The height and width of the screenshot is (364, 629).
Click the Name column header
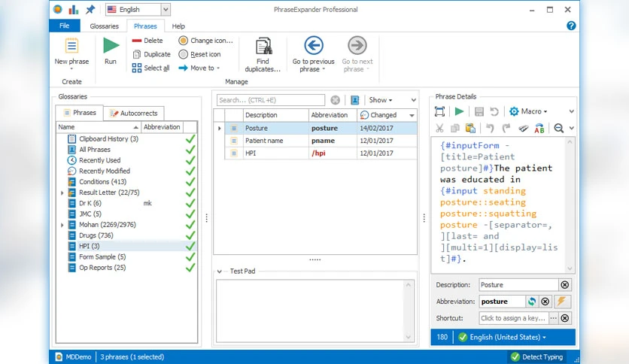pos(99,127)
